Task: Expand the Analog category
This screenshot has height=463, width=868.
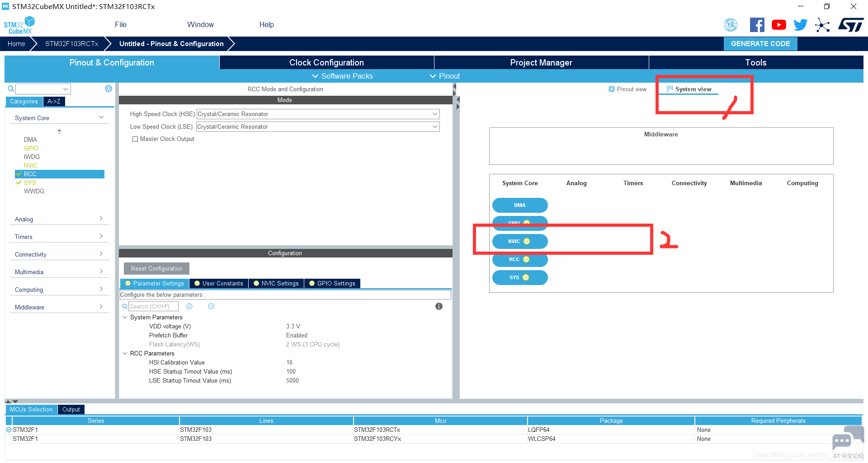Action: 59,219
